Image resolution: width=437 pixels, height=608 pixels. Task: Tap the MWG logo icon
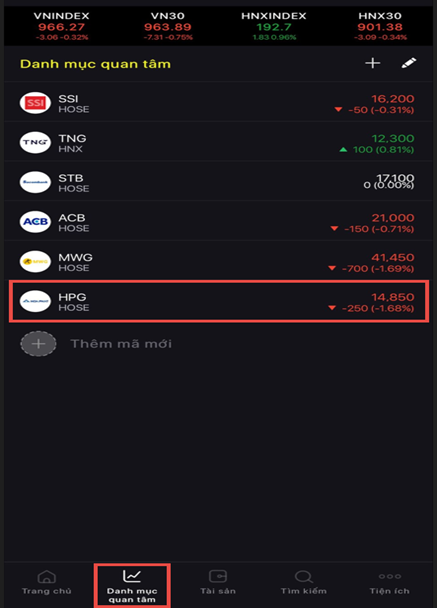[x=35, y=261]
